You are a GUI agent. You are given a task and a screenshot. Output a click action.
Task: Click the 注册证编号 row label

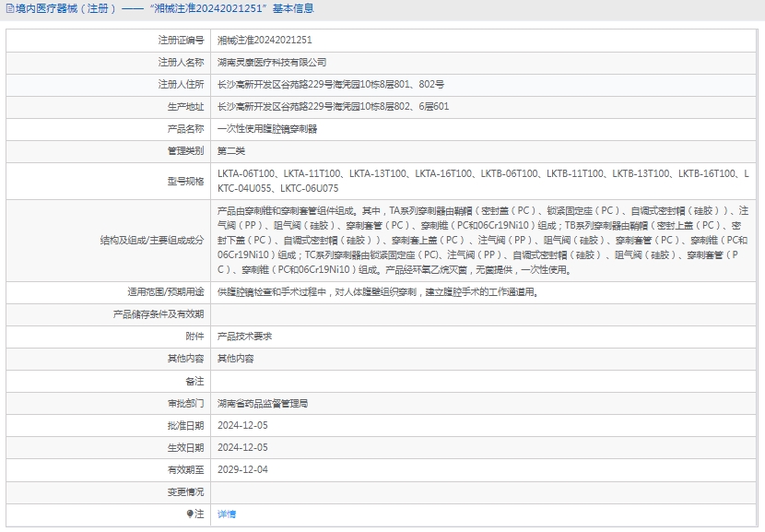(x=181, y=41)
